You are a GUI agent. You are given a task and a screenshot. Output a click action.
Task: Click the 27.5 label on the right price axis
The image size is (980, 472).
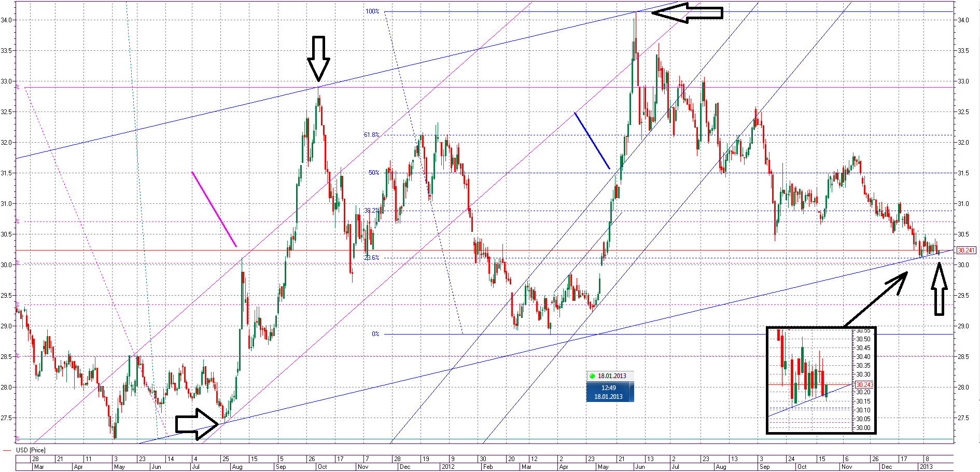point(963,418)
